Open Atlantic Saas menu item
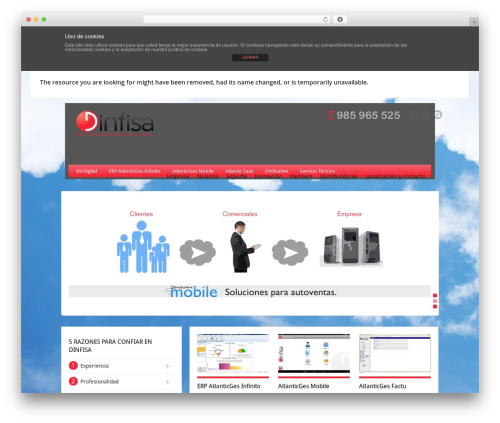This screenshot has width=500, height=423. point(239,171)
